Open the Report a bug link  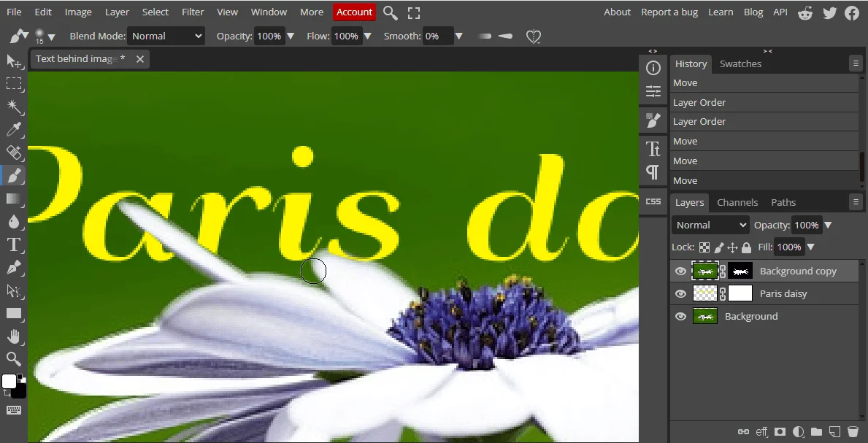[x=669, y=12]
